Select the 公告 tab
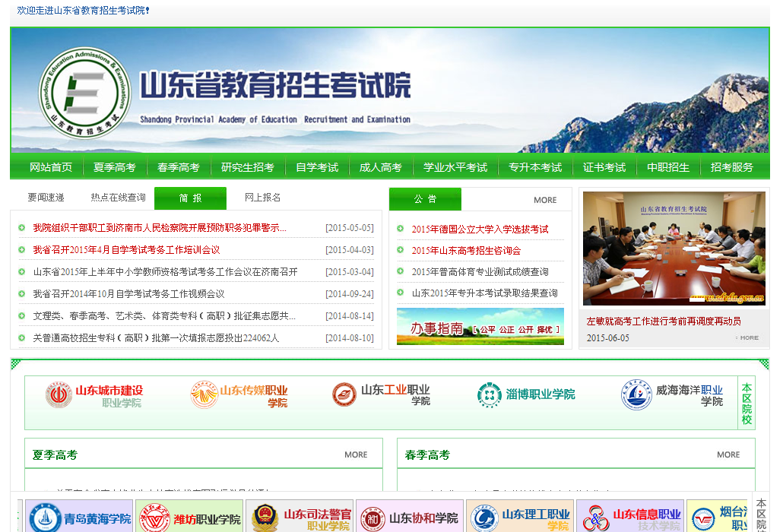This screenshot has height=532, width=783. [x=425, y=199]
